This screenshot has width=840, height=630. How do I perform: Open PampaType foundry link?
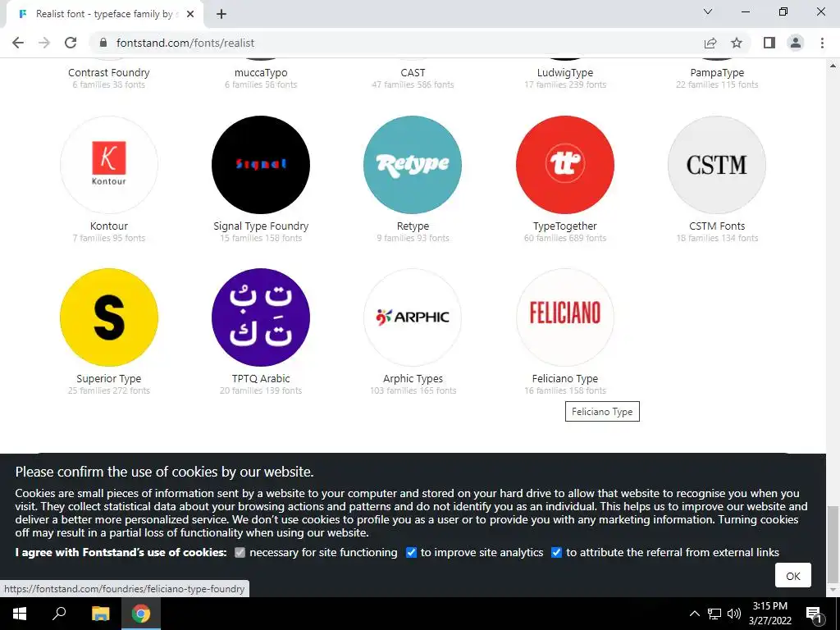717,73
